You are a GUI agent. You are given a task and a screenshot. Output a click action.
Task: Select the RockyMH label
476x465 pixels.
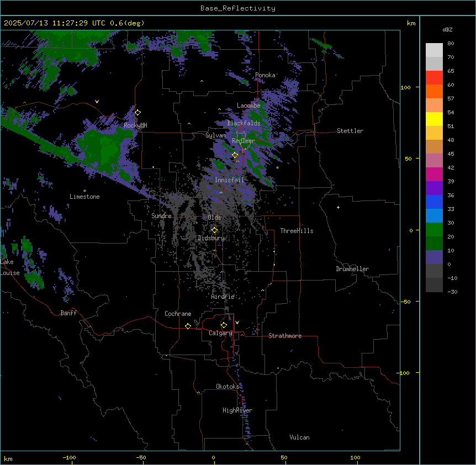[135, 125]
